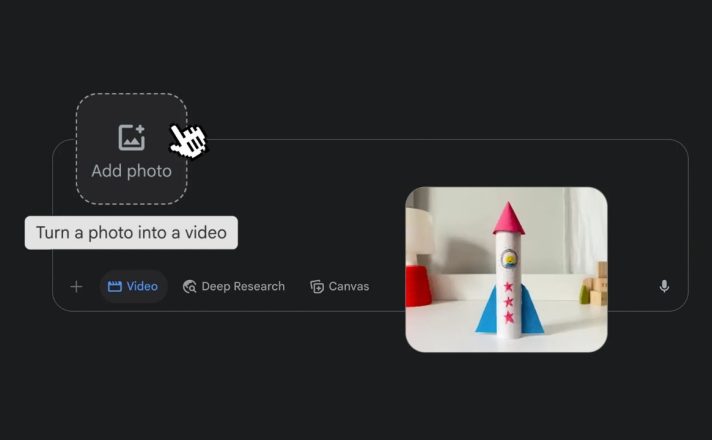Viewport: 712px width, 440px height.
Task: Toggle the Video chip
Action: pos(133,287)
